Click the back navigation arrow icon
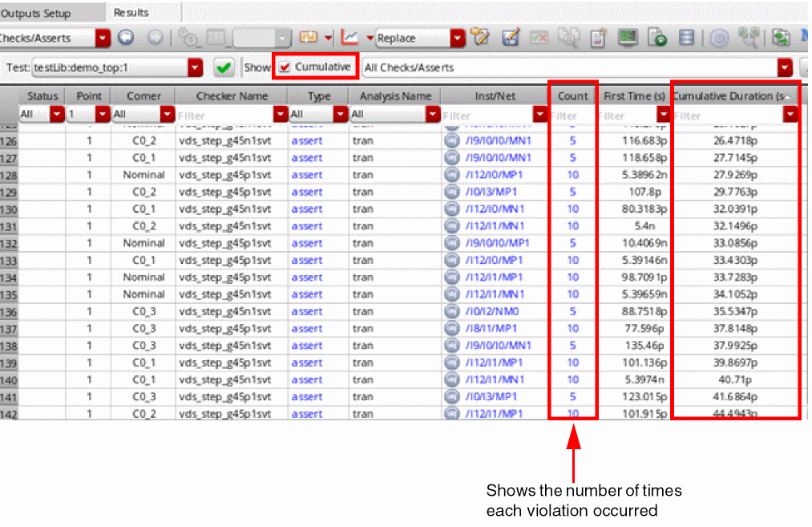The height and width of the screenshot is (527, 812). point(126,38)
